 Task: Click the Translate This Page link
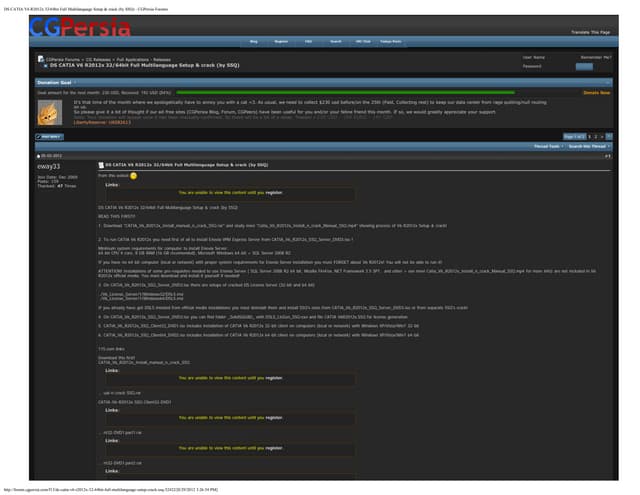(589, 32)
